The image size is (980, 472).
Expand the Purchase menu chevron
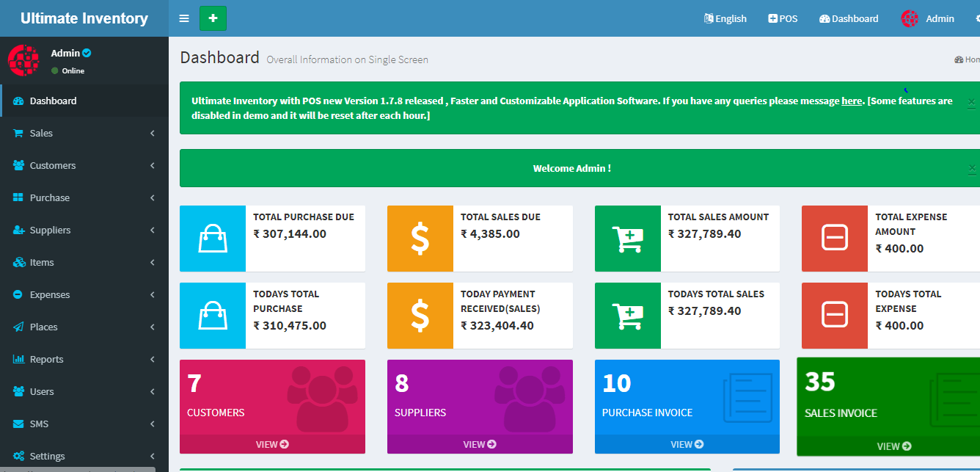pos(153,197)
